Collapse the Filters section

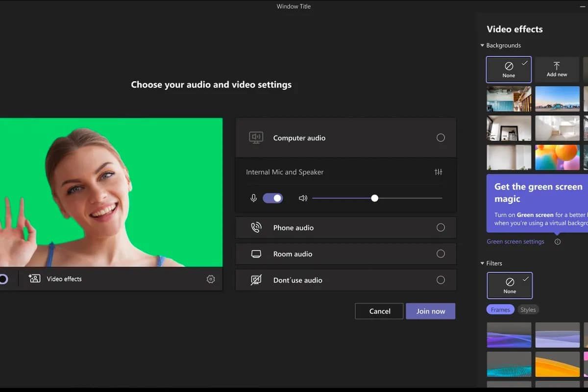pyautogui.click(x=482, y=263)
